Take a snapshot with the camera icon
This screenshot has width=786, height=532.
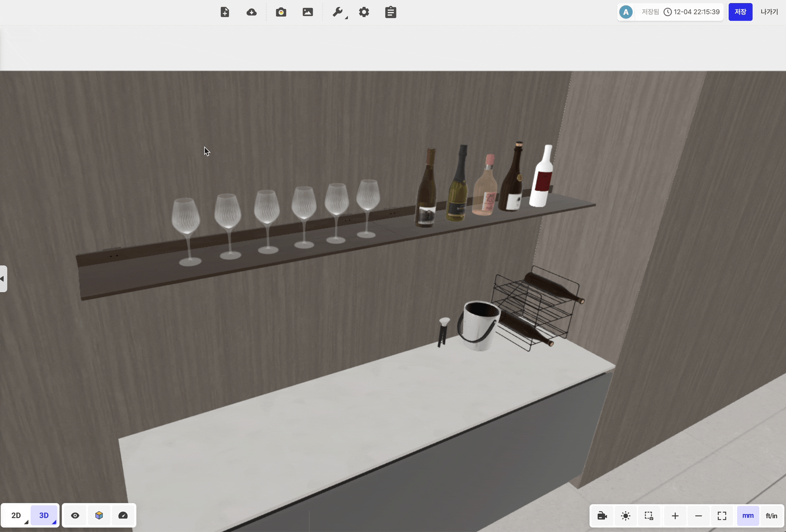coord(281,12)
